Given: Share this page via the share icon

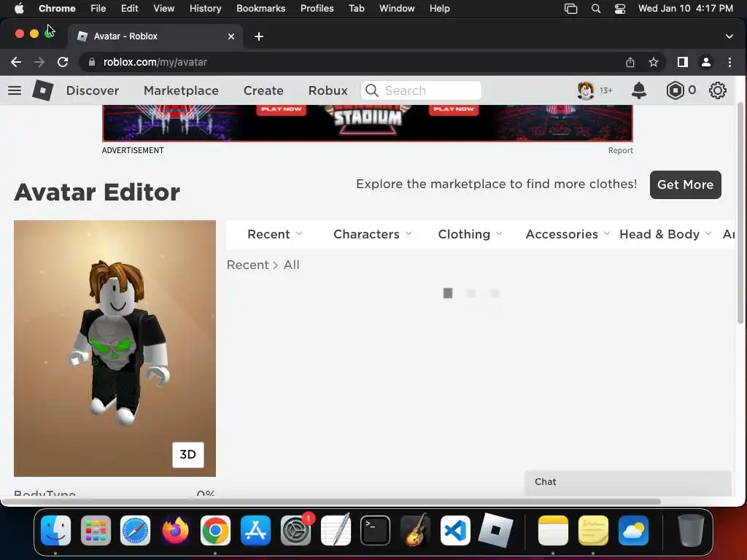Looking at the screenshot, I should pyautogui.click(x=630, y=62).
